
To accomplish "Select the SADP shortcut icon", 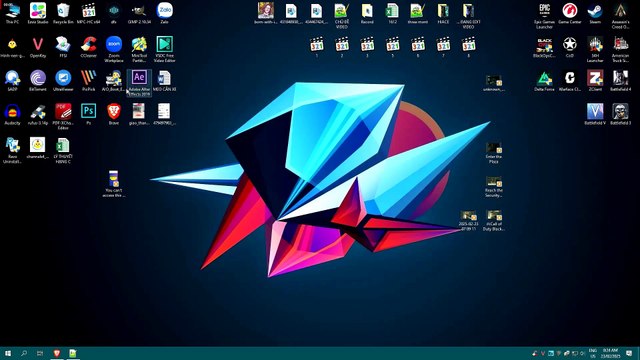I will click(x=12, y=81).
